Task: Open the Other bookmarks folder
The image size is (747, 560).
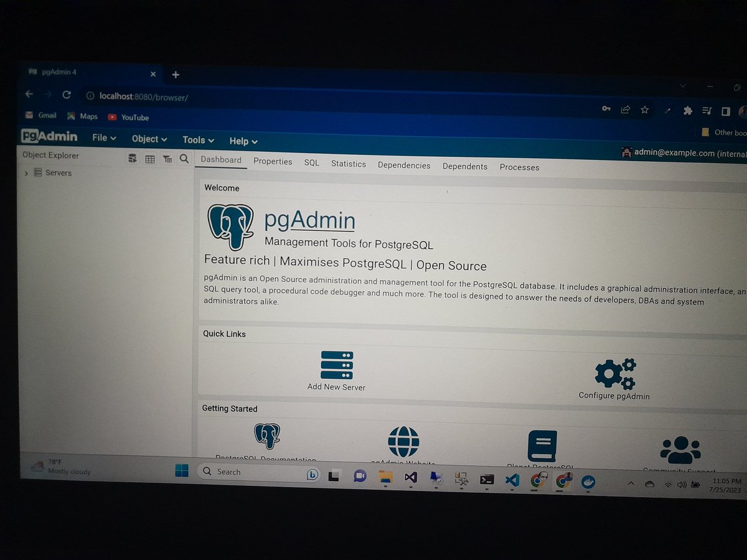Action: pyautogui.click(x=723, y=132)
